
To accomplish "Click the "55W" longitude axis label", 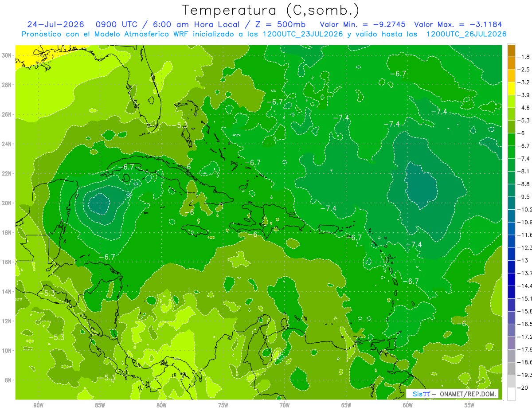I will 469,405.
